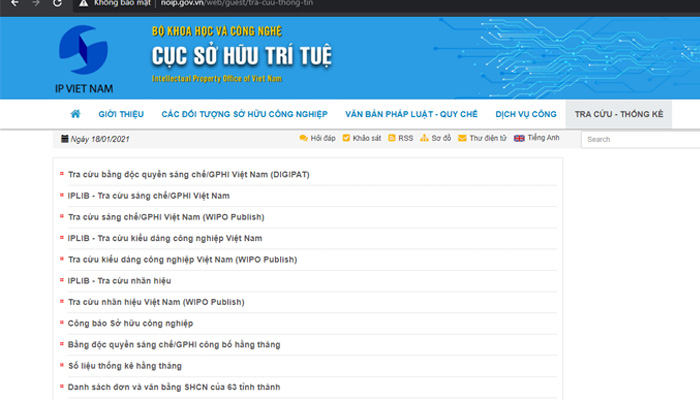Click the Khảo sát checkmark icon
This screenshot has height=400, width=700.
tap(346, 138)
